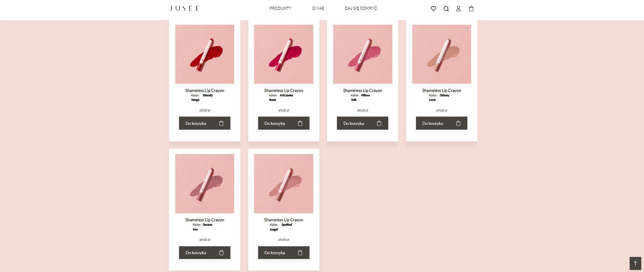Open the user account icon
This screenshot has width=644, height=272.
458,9
